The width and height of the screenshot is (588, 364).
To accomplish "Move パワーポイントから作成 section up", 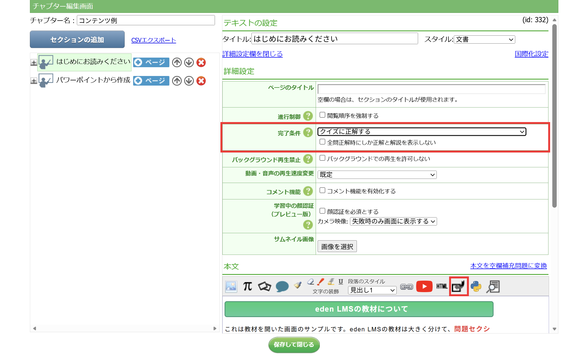I will click(177, 81).
